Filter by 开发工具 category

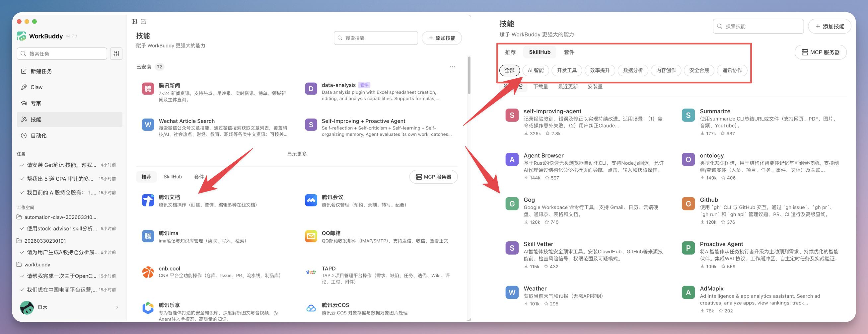[566, 70]
